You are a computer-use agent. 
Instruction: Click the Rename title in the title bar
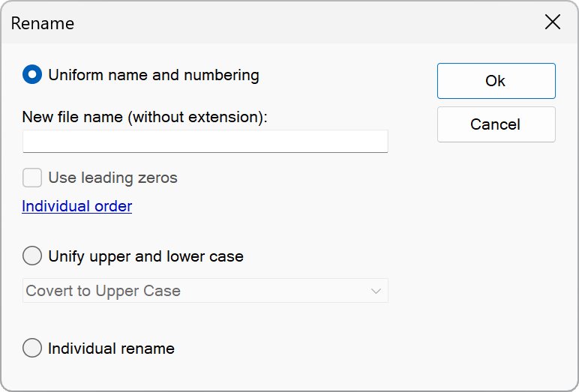point(43,23)
